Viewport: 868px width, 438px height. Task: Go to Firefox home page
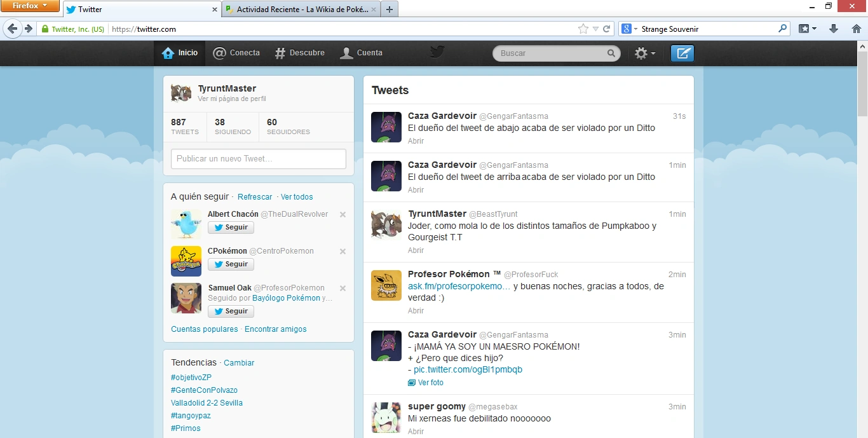pos(856,29)
